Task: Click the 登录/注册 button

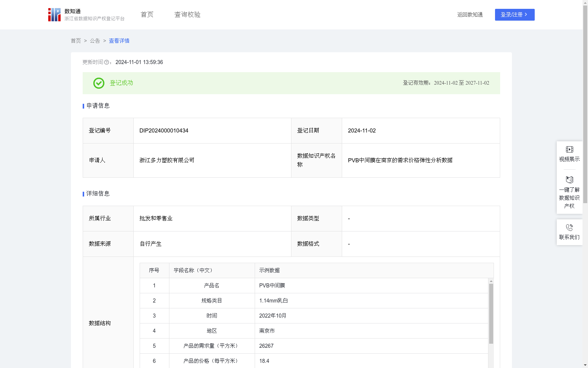Action: tap(514, 14)
